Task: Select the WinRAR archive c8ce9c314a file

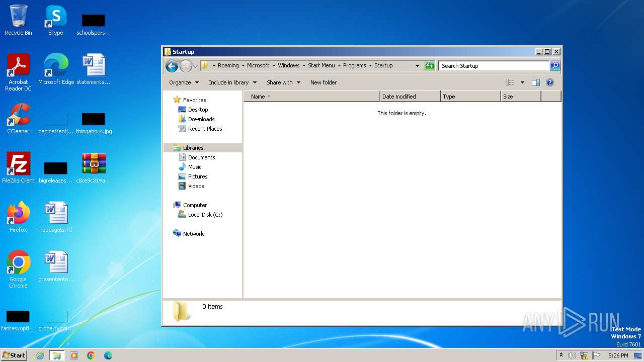Action: tap(94, 168)
